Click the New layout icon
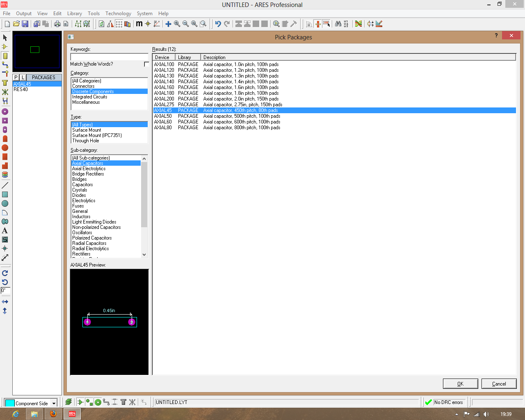The height and width of the screenshot is (420, 525). 7,24
